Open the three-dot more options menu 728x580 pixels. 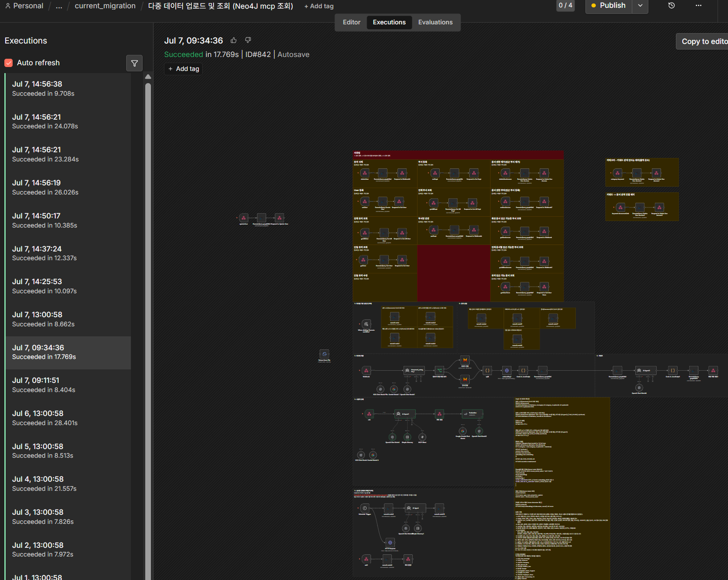click(x=698, y=6)
